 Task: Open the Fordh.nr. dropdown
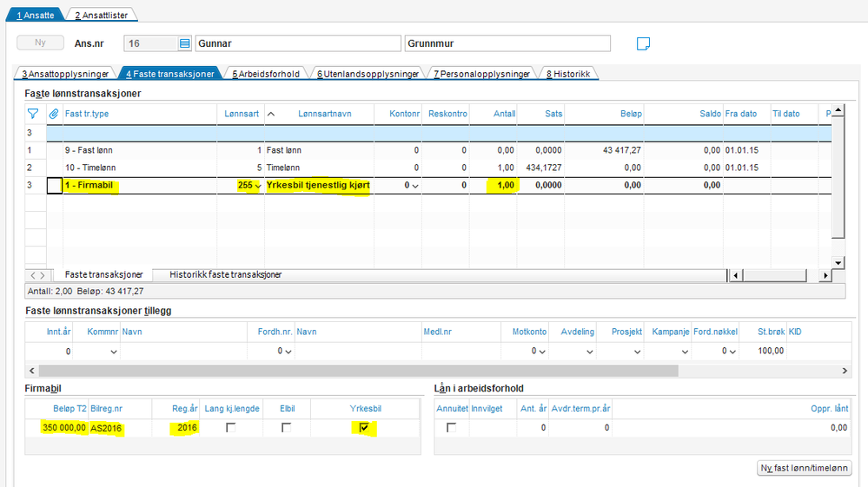[x=288, y=352]
